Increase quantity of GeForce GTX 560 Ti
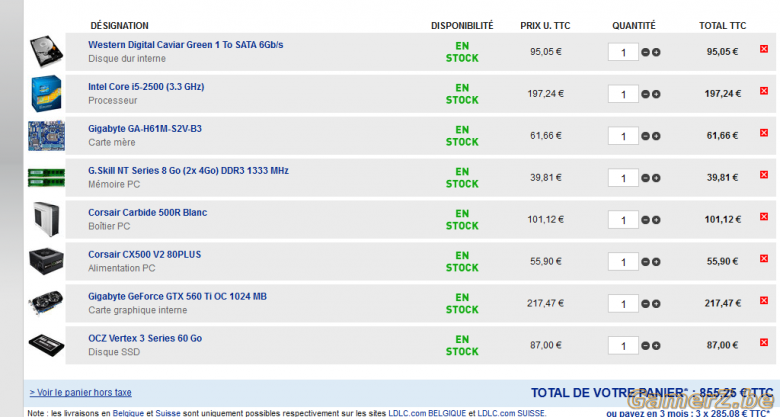 [656, 304]
